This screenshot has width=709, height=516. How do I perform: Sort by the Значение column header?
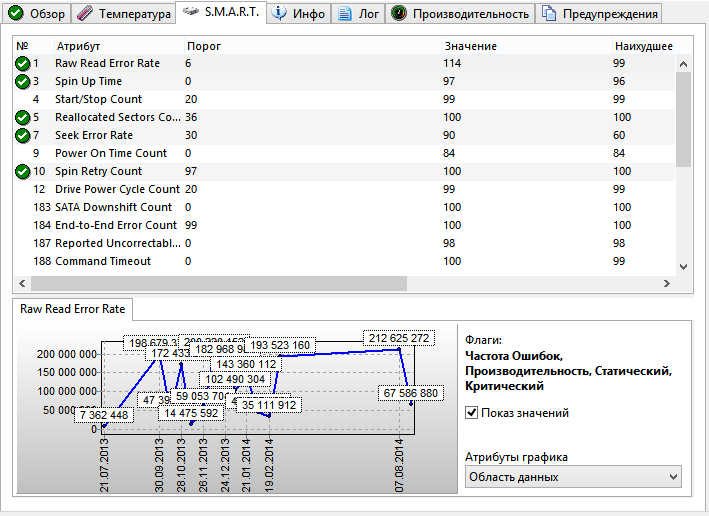(527, 46)
